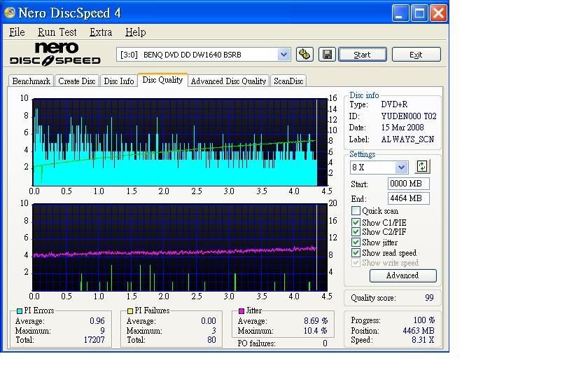
Task: Click the Show write speed checkbox
Action: point(356,262)
